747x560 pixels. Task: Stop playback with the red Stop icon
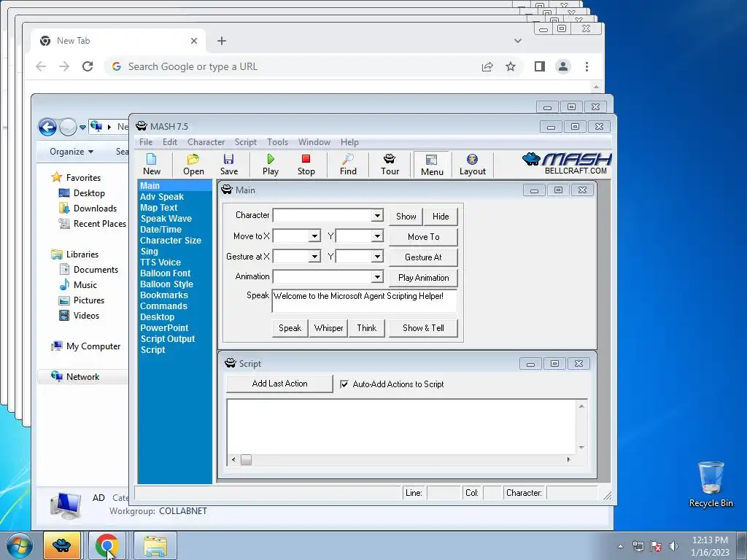pyautogui.click(x=306, y=165)
